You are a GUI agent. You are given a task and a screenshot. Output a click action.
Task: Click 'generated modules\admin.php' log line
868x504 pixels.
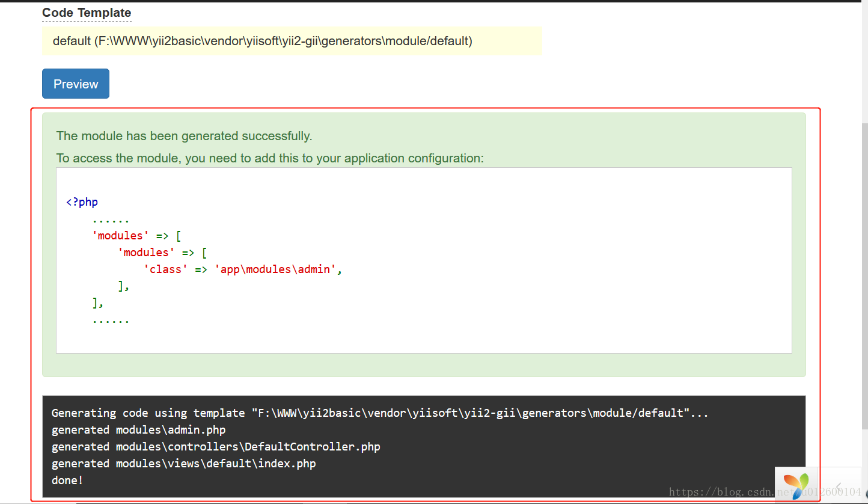pyautogui.click(x=139, y=430)
